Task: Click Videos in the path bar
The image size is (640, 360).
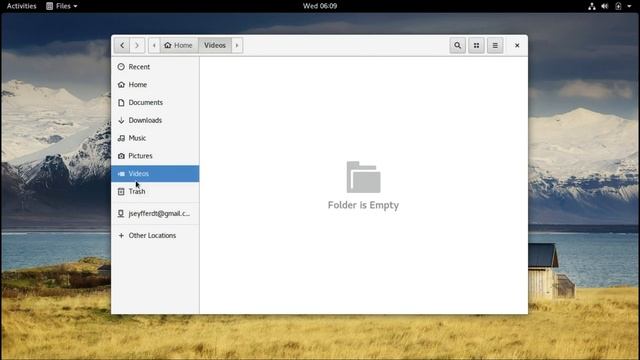Action: (215, 45)
